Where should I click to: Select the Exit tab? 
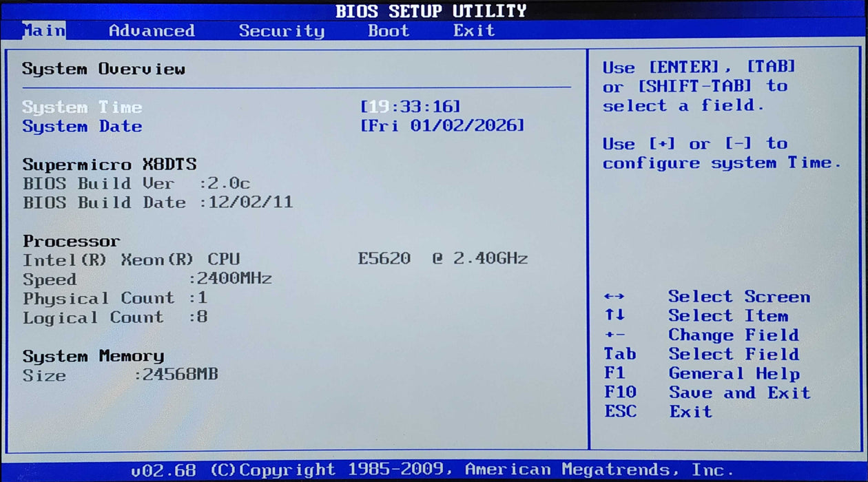[474, 30]
